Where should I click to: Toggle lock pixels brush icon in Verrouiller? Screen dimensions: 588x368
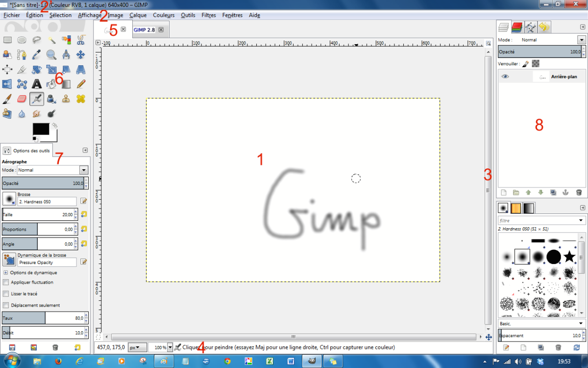525,63
